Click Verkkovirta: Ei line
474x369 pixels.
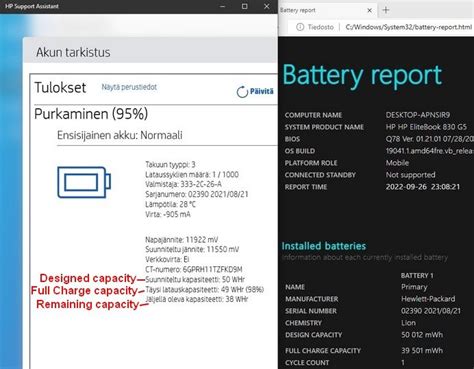[x=167, y=259]
